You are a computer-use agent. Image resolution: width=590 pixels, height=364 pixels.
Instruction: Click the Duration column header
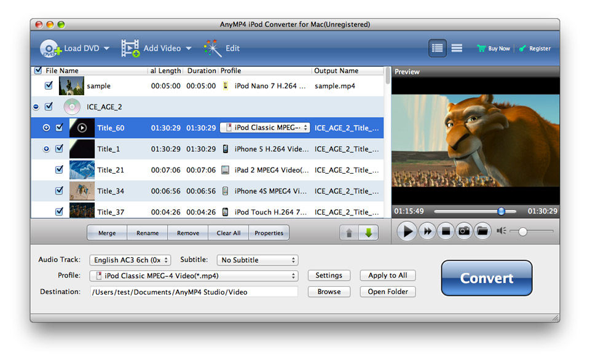click(202, 71)
